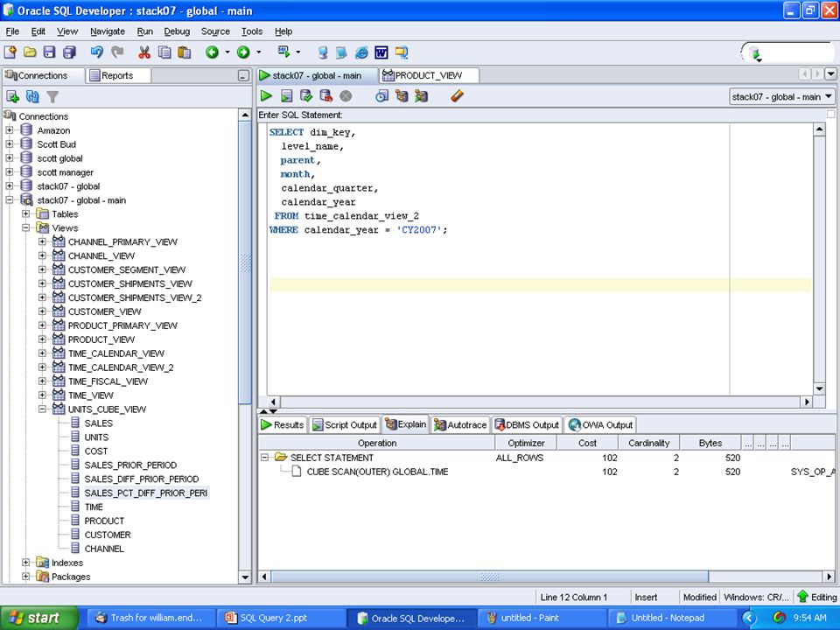Select the CHANNEL column item
The image size is (840, 630).
pyautogui.click(x=104, y=549)
